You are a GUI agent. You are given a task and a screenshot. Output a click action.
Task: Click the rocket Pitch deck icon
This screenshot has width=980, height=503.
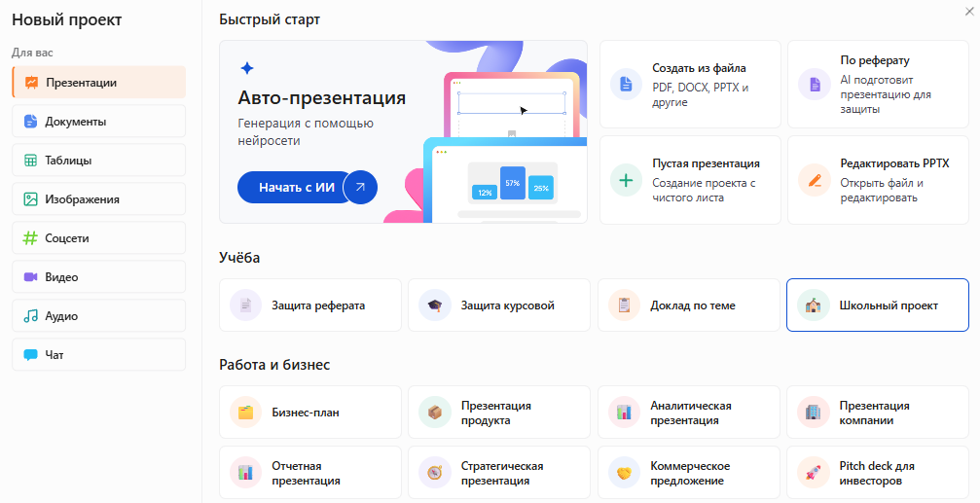(x=814, y=473)
